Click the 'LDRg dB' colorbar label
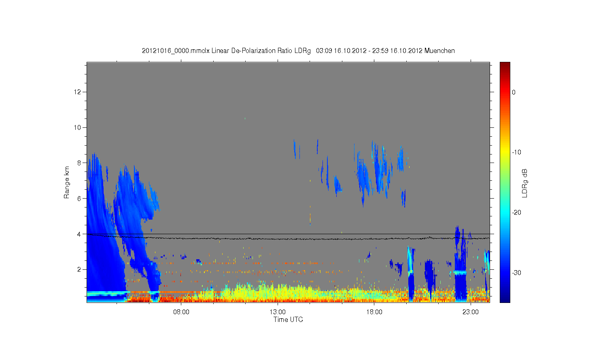Viewport: 607px width, 364px height. (525, 183)
